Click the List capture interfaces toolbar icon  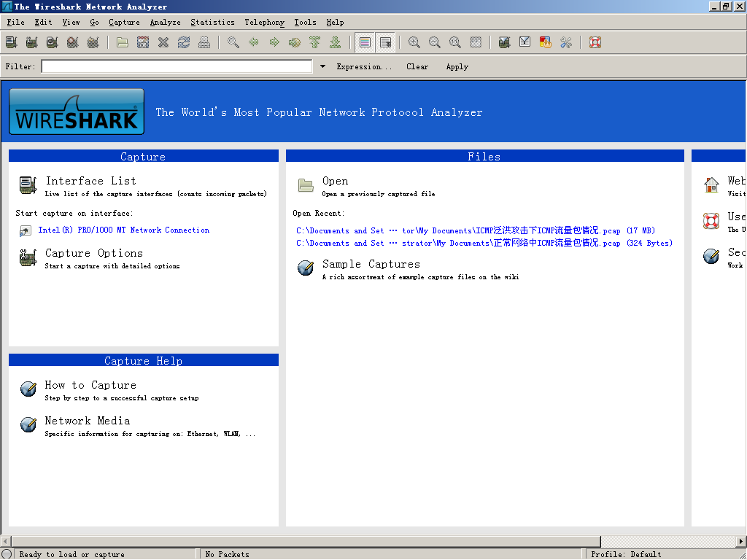pyautogui.click(x=12, y=42)
